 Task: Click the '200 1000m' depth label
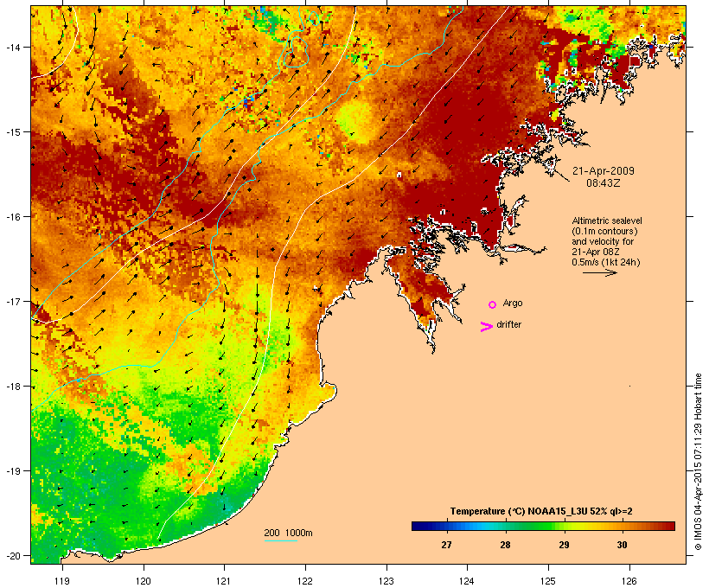click(x=288, y=533)
